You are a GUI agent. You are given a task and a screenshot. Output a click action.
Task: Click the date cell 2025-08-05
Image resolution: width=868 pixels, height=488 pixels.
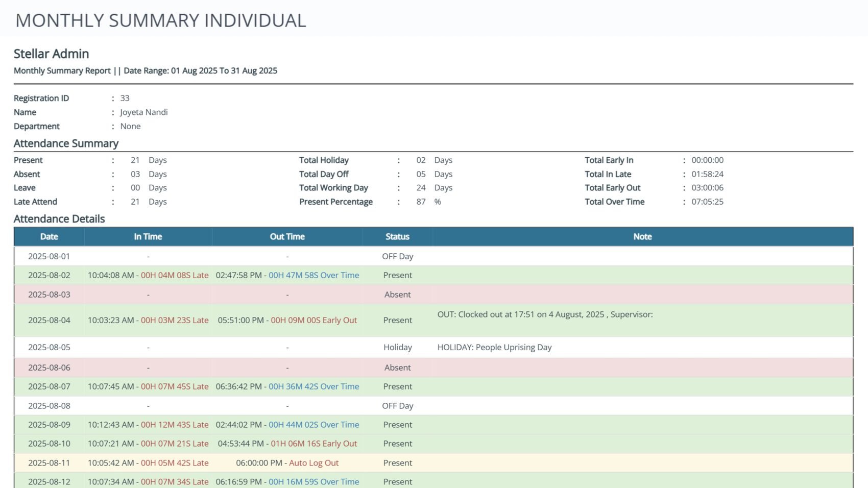point(49,347)
